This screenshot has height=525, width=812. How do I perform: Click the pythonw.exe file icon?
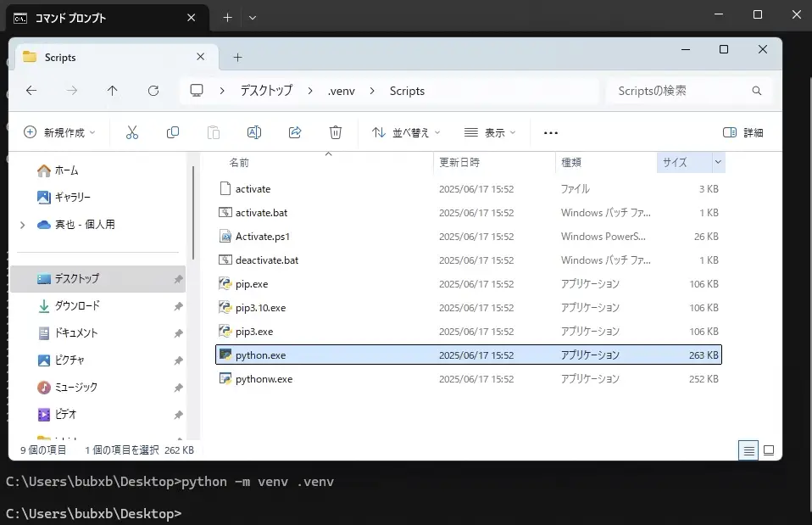pos(225,379)
